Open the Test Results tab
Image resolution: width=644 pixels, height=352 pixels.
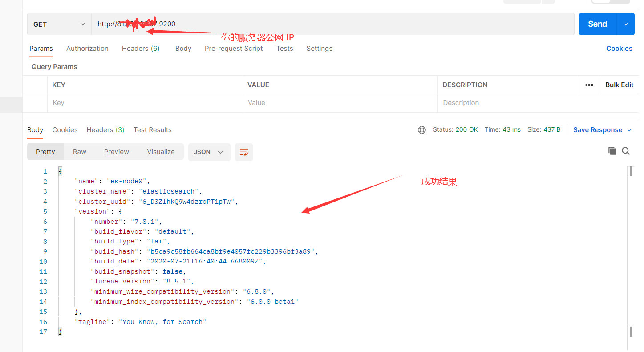click(153, 130)
